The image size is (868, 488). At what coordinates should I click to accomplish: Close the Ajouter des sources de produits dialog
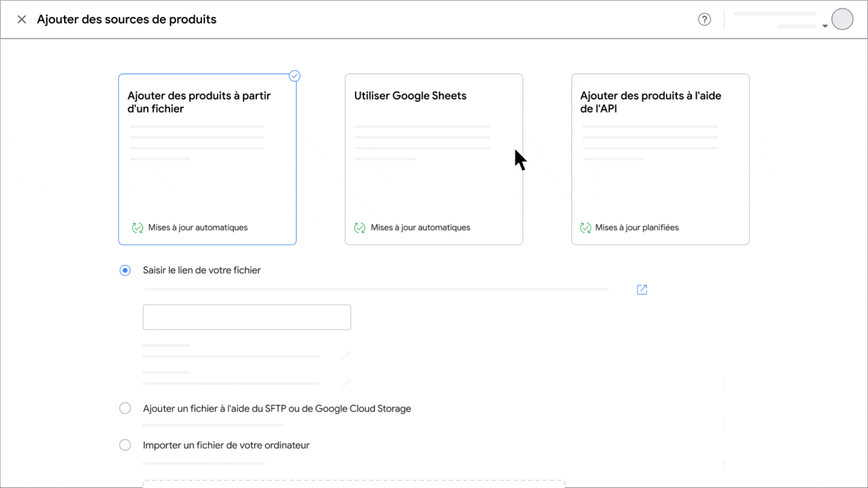[x=22, y=19]
